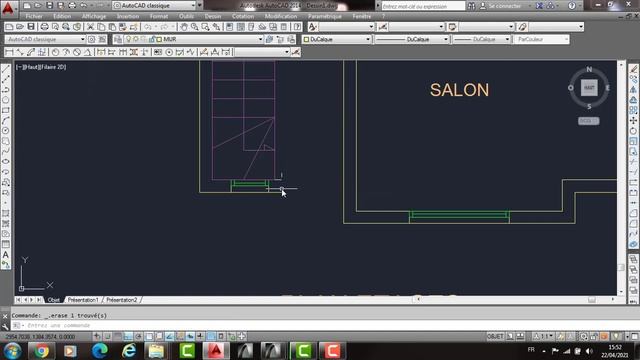Select the Rotate modify tool
Viewport: 640px width, 360px height.
(x=633, y=131)
